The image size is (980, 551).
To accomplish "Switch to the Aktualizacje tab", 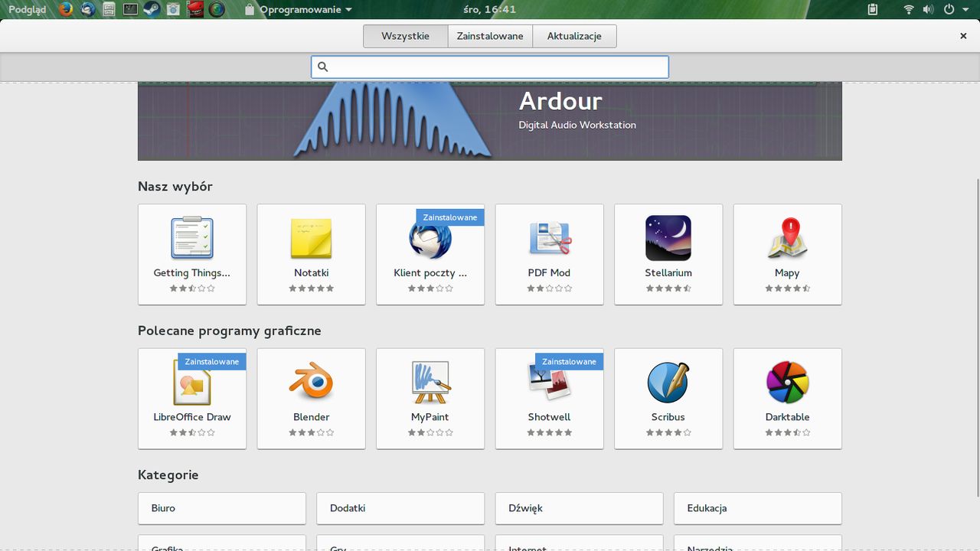I will pyautogui.click(x=574, y=36).
